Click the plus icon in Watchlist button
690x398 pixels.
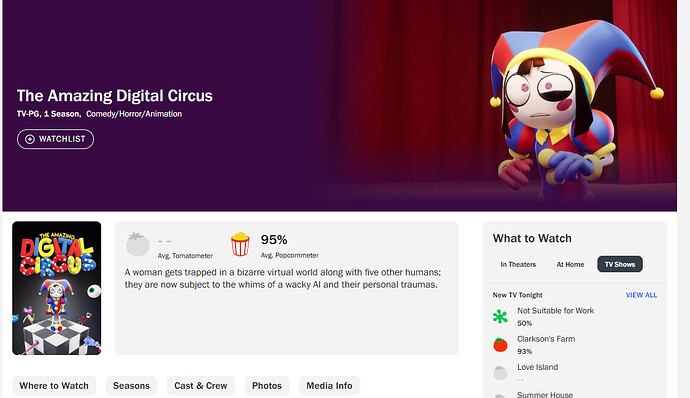click(x=30, y=139)
